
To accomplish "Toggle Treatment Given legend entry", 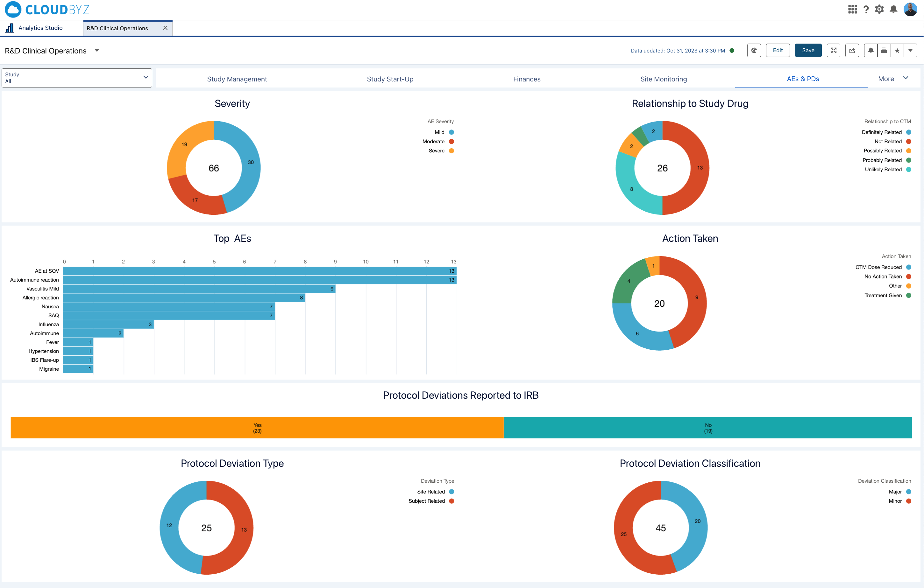I will click(x=888, y=295).
